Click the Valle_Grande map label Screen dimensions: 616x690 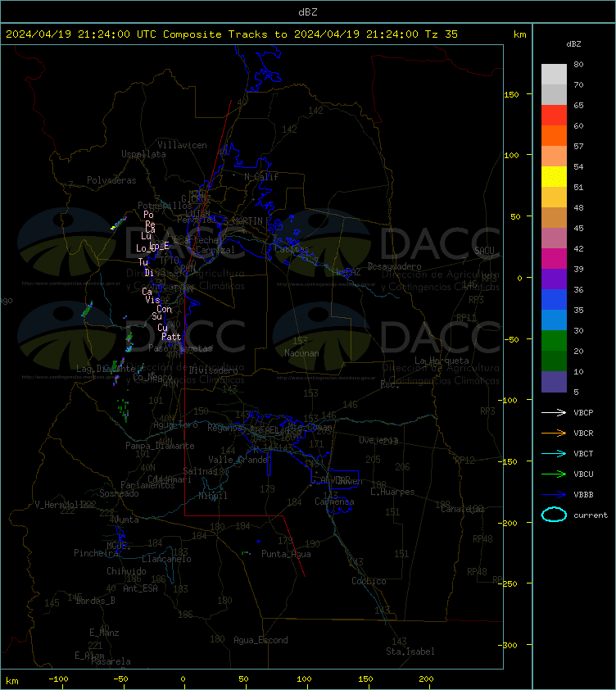tap(238, 460)
